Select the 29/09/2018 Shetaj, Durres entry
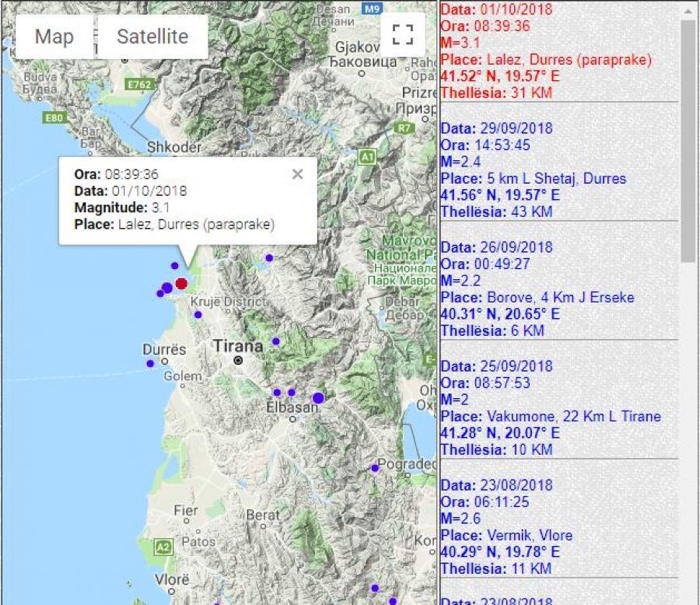The image size is (700, 605). (x=559, y=170)
